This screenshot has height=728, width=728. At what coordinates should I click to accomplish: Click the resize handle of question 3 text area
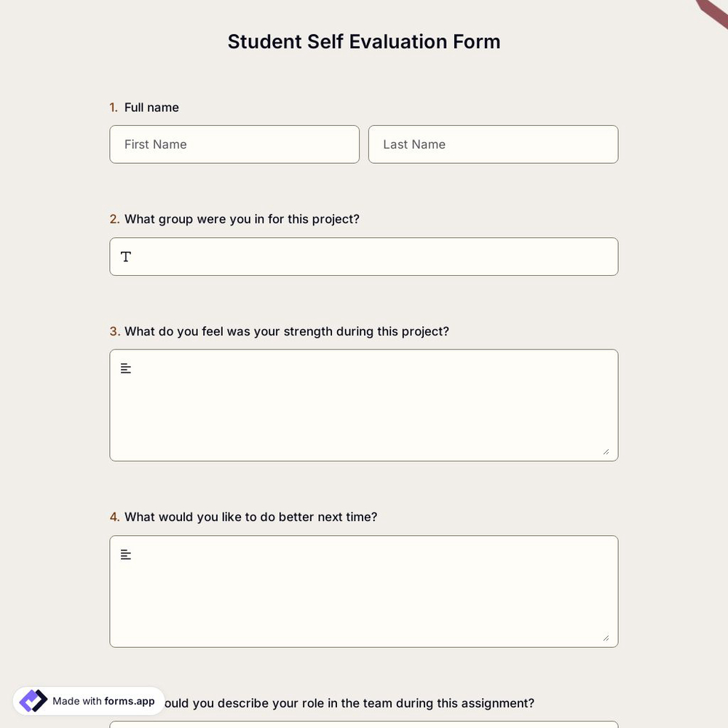(x=606, y=452)
